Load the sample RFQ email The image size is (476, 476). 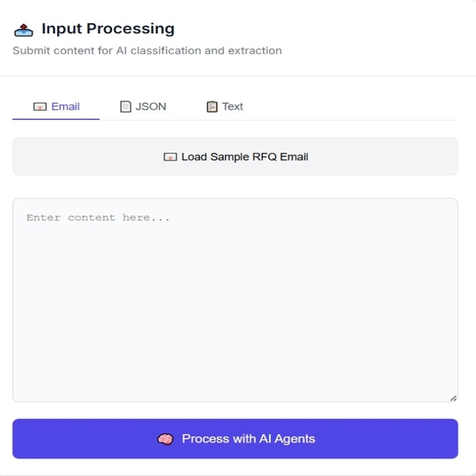[x=235, y=157]
